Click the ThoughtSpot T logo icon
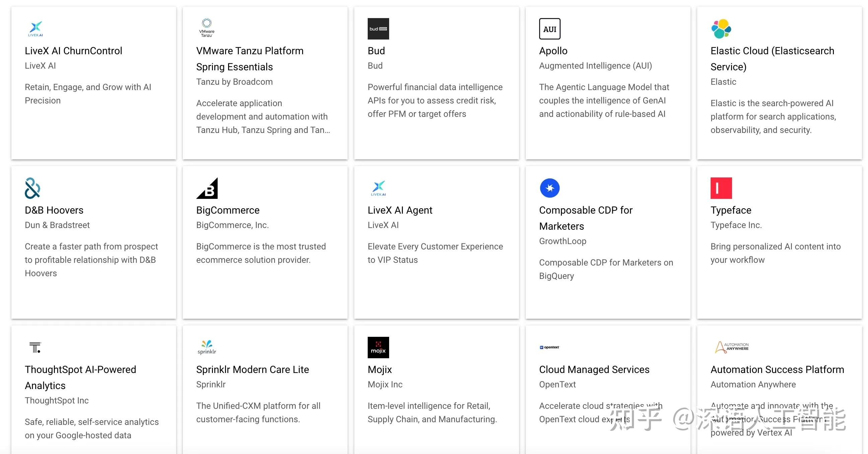This screenshot has width=868, height=454. [x=35, y=347]
